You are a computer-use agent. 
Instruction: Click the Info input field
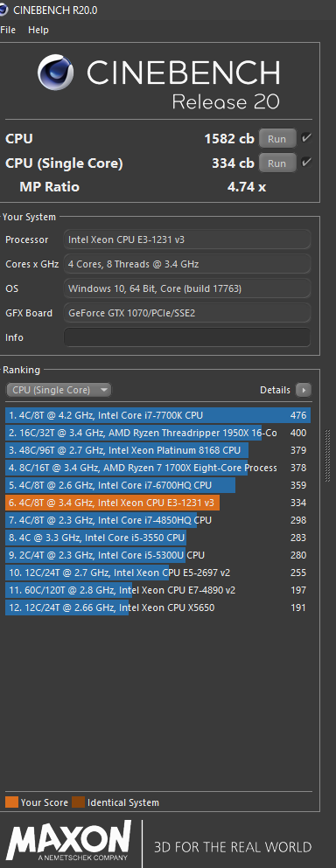pyautogui.click(x=187, y=337)
